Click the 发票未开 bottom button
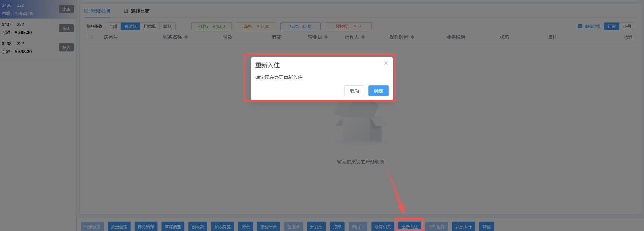Viewport: 644px width, 231px height. pyautogui.click(x=464, y=227)
